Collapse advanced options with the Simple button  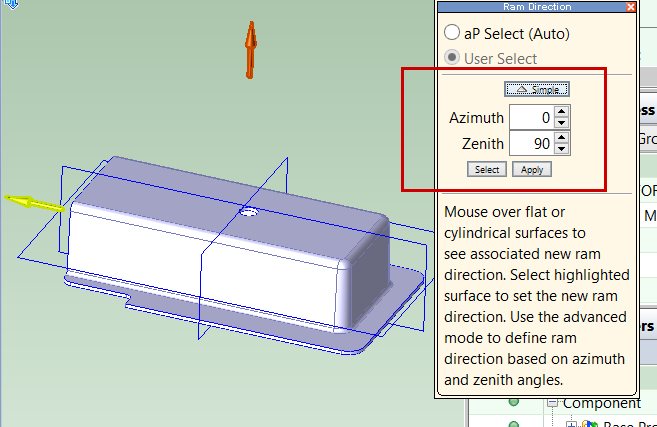[x=536, y=89]
